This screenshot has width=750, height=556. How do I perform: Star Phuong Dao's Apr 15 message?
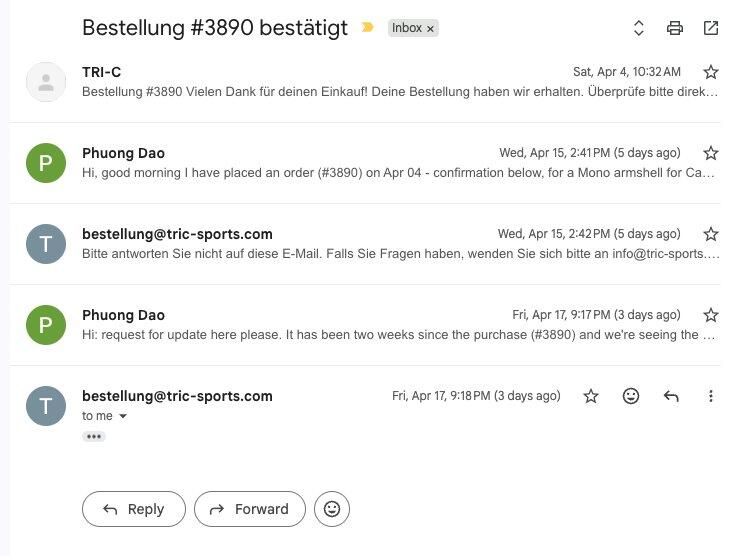[x=711, y=153]
